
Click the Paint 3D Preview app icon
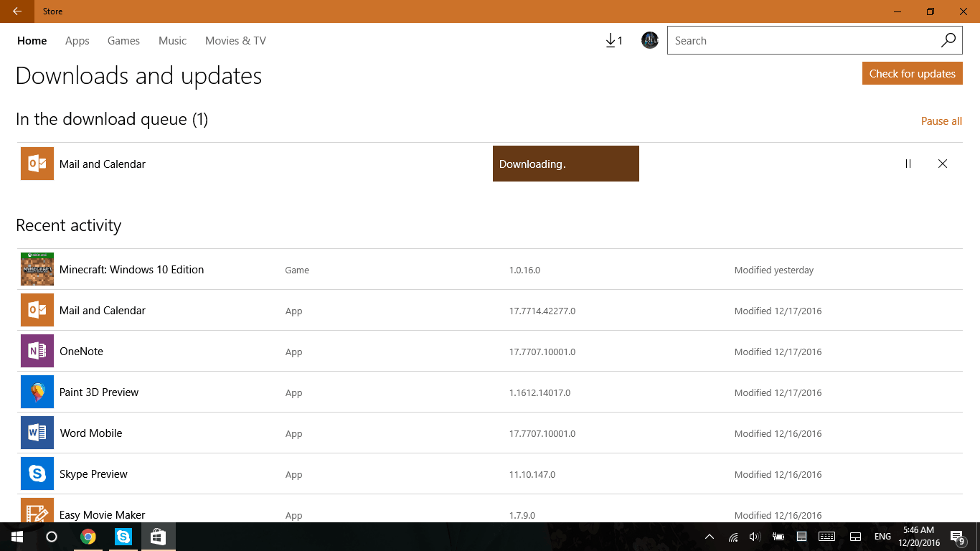[37, 392]
